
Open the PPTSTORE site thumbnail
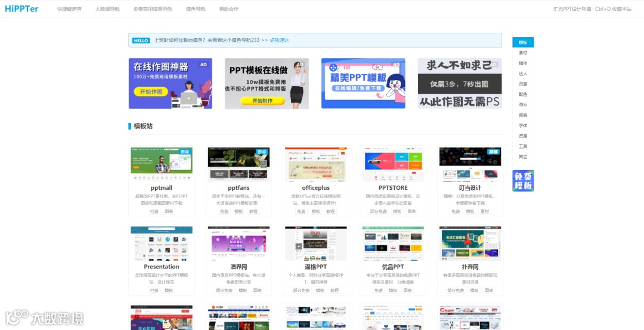pos(393,164)
